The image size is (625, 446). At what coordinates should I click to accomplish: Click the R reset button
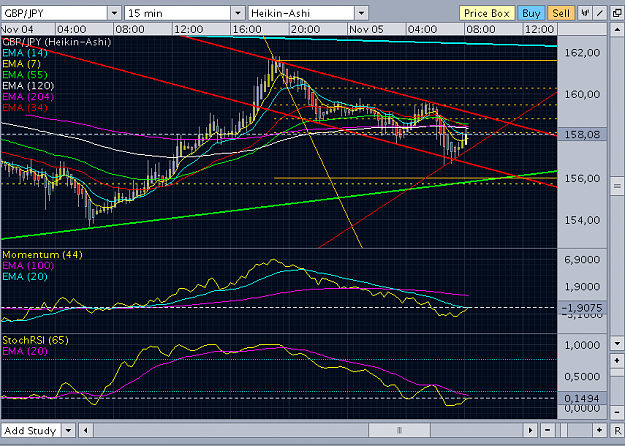click(x=617, y=430)
